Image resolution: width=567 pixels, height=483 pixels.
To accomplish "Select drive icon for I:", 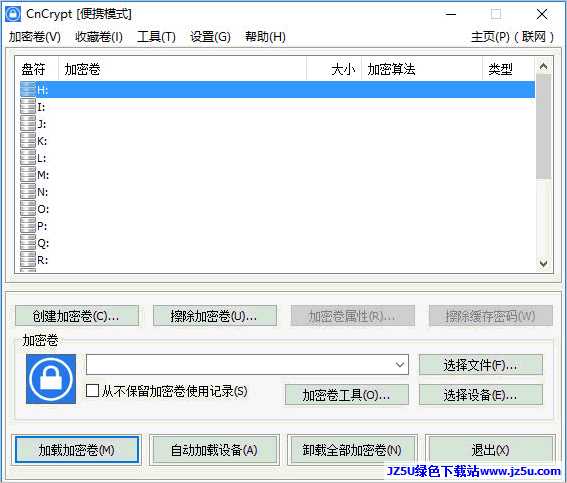I will (x=28, y=107).
